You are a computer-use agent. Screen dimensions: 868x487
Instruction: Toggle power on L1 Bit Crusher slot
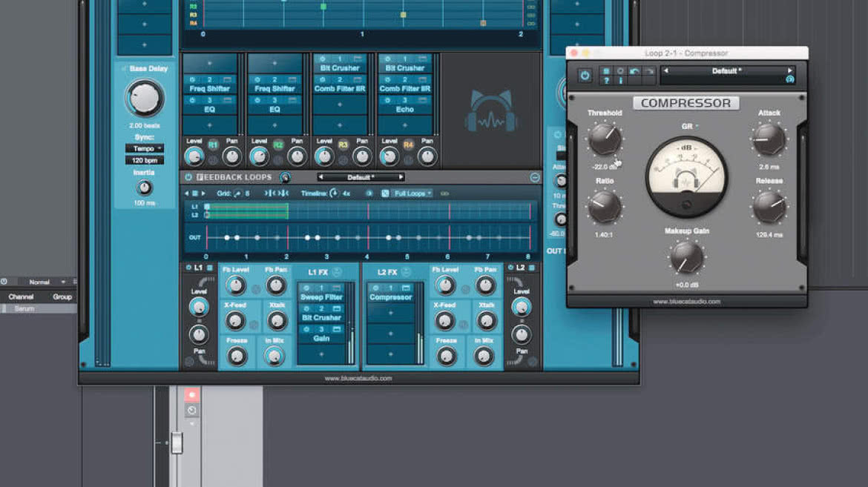tap(306, 309)
